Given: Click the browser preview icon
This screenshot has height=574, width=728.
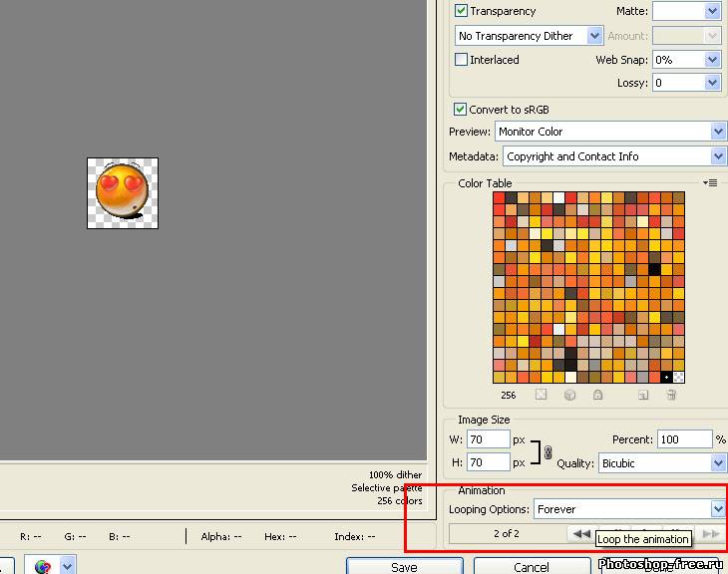Looking at the screenshot, I should 43,566.
